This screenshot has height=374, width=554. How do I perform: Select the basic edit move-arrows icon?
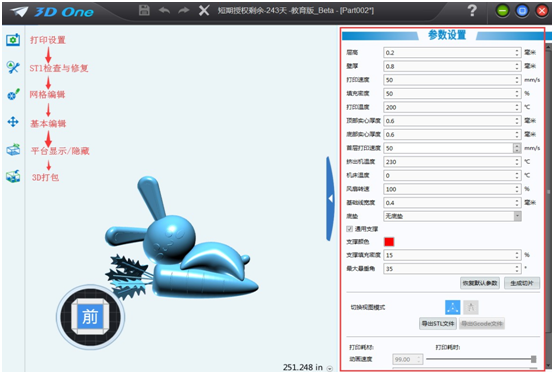(x=13, y=122)
